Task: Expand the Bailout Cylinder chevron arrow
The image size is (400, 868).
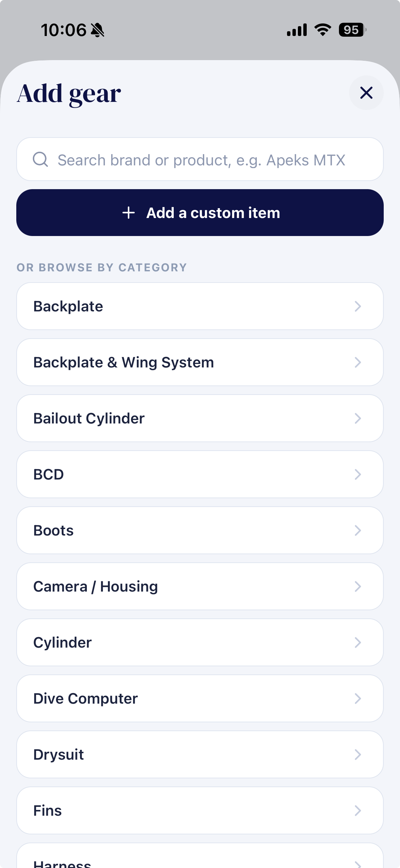Action: click(358, 418)
